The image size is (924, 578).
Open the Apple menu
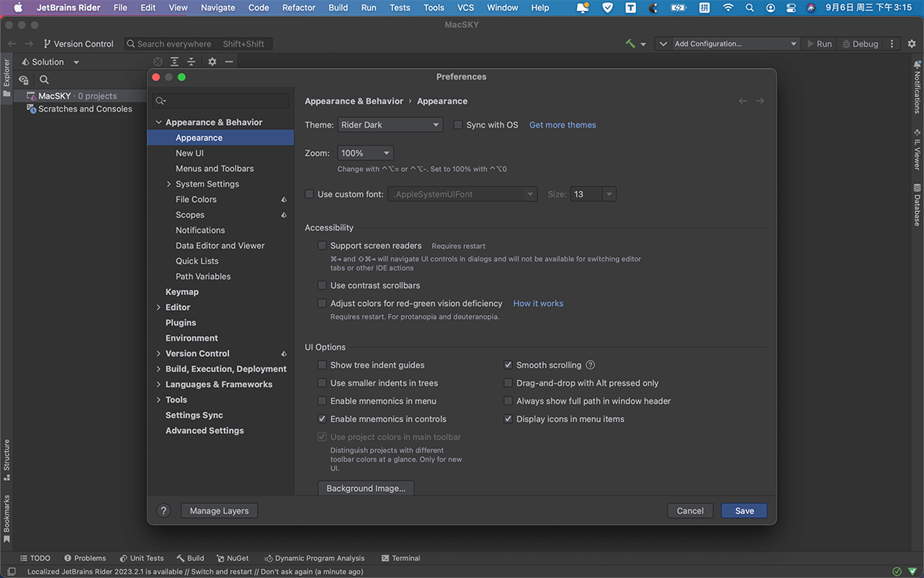[x=18, y=8]
